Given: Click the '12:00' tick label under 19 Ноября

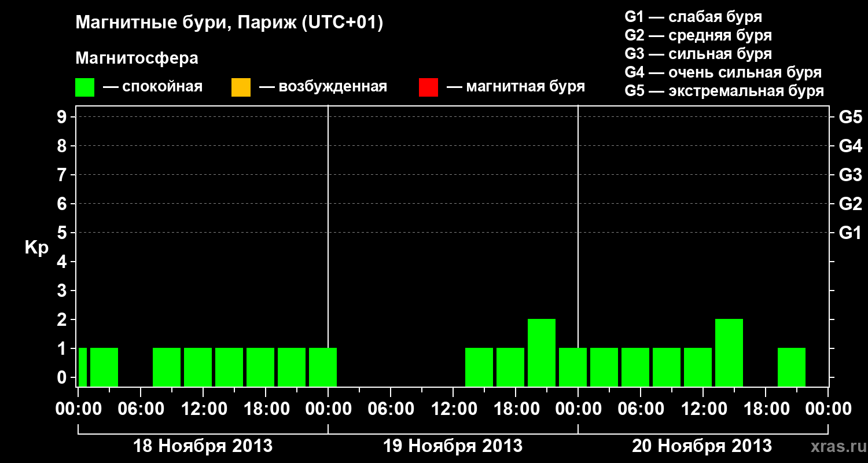Looking at the screenshot, I should coord(453,409).
